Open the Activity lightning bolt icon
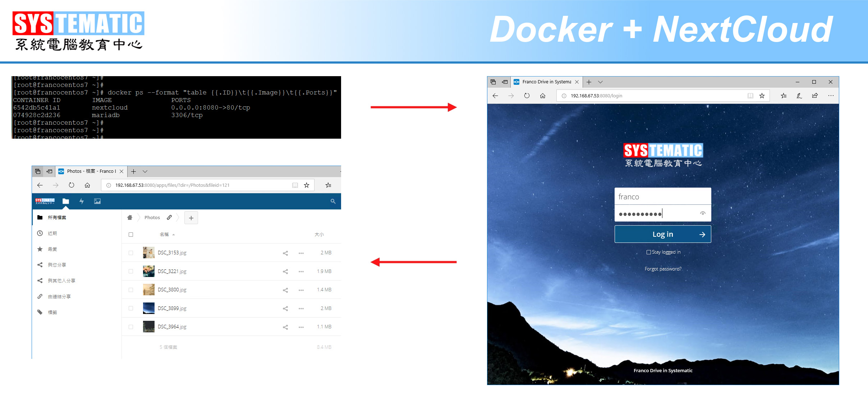868x402 pixels. tap(82, 201)
